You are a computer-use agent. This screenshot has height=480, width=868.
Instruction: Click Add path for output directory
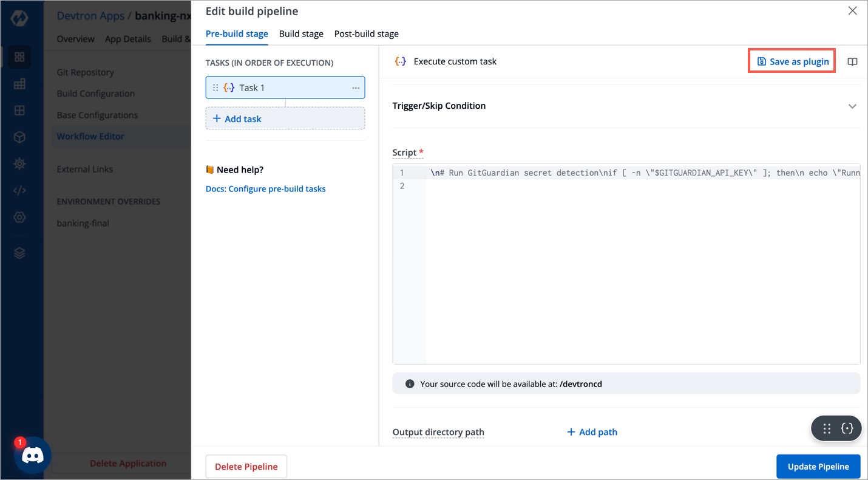591,431
